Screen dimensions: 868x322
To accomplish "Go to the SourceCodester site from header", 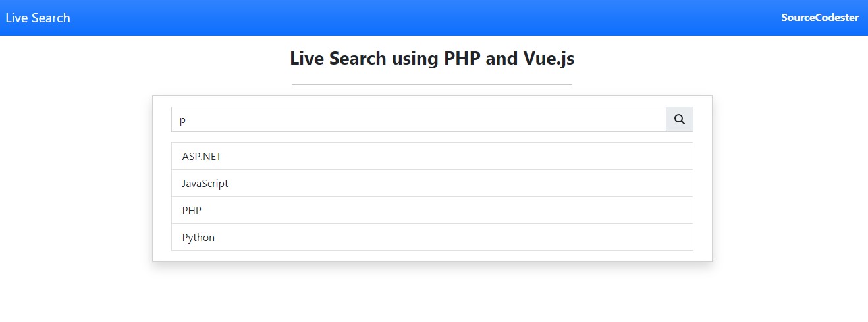I will [x=820, y=18].
